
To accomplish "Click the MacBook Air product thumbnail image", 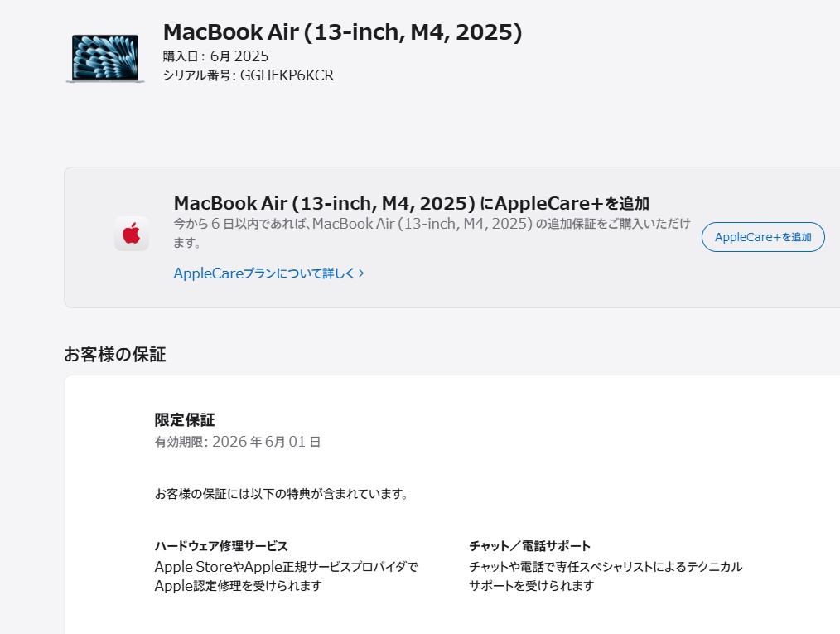I will 105,58.
